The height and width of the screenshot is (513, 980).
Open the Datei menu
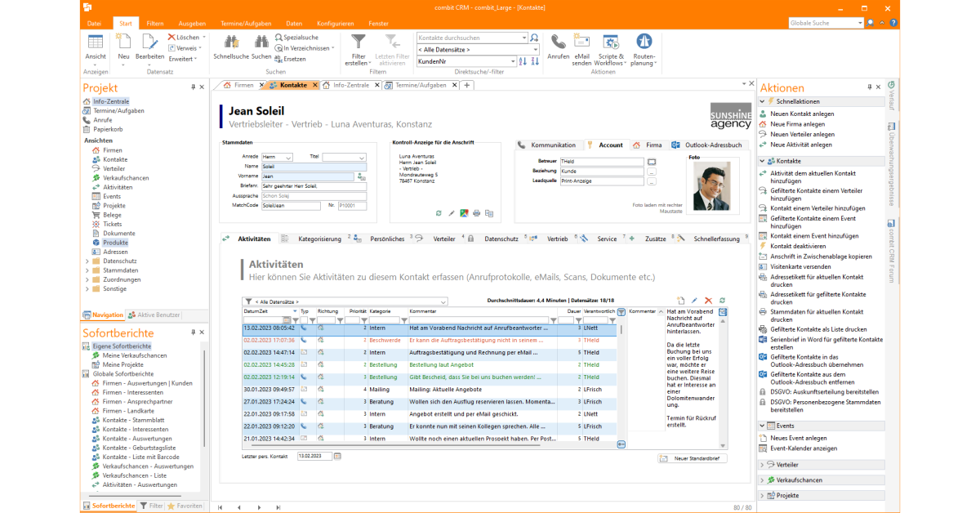pyautogui.click(x=95, y=24)
